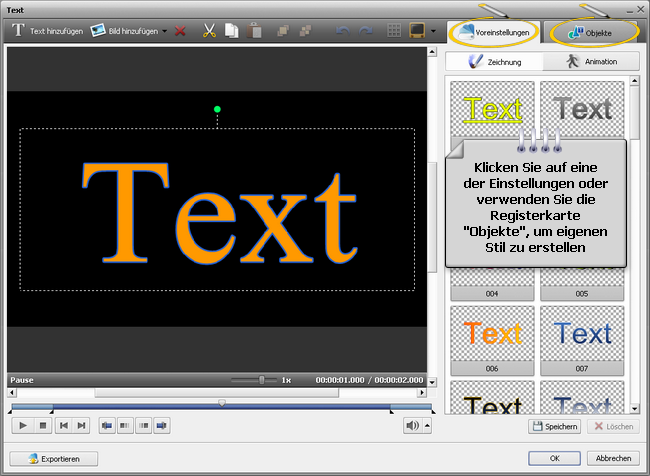
Task: Click the scissors Cut icon
Action: pyautogui.click(x=209, y=31)
